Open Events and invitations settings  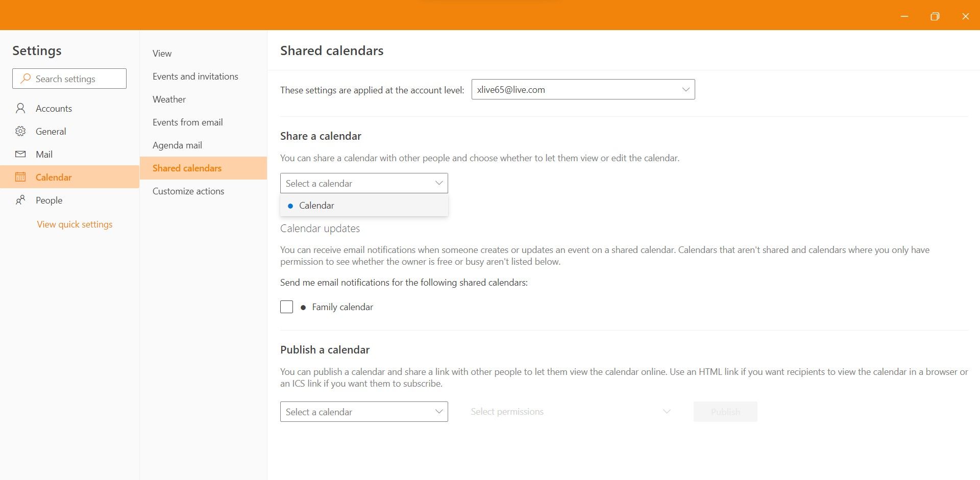[195, 77]
